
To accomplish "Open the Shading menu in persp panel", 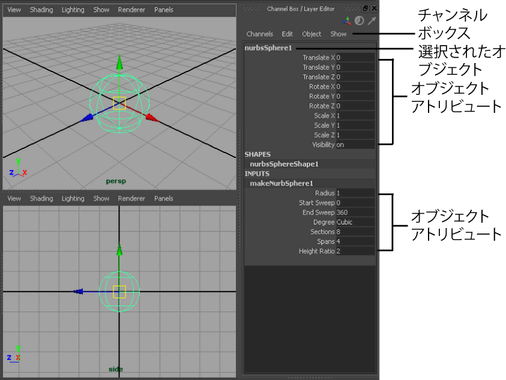I will (x=41, y=10).
